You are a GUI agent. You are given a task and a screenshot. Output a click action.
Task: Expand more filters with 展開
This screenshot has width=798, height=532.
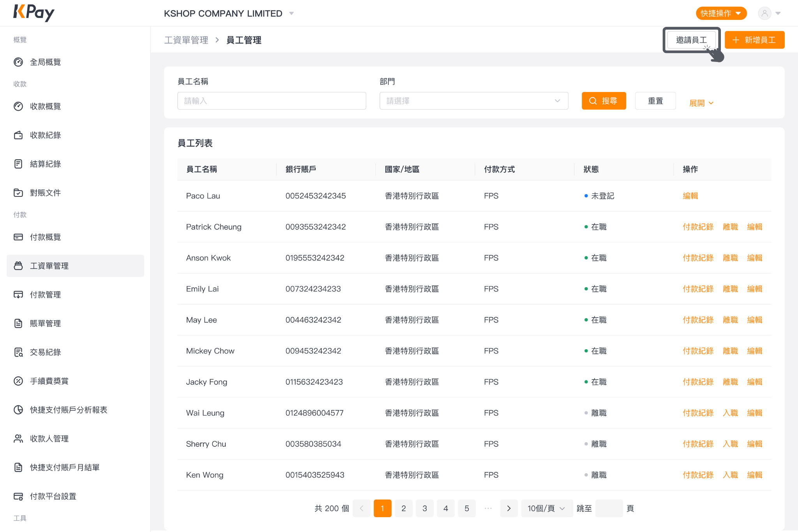point(701,103)
